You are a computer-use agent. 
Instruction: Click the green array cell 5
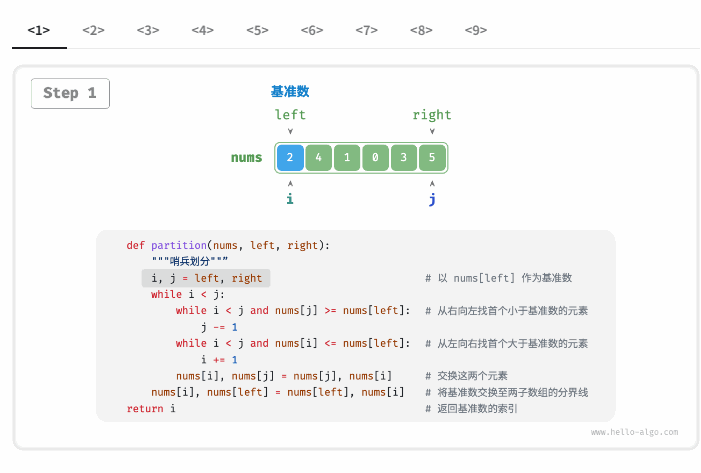pos(432,158)
